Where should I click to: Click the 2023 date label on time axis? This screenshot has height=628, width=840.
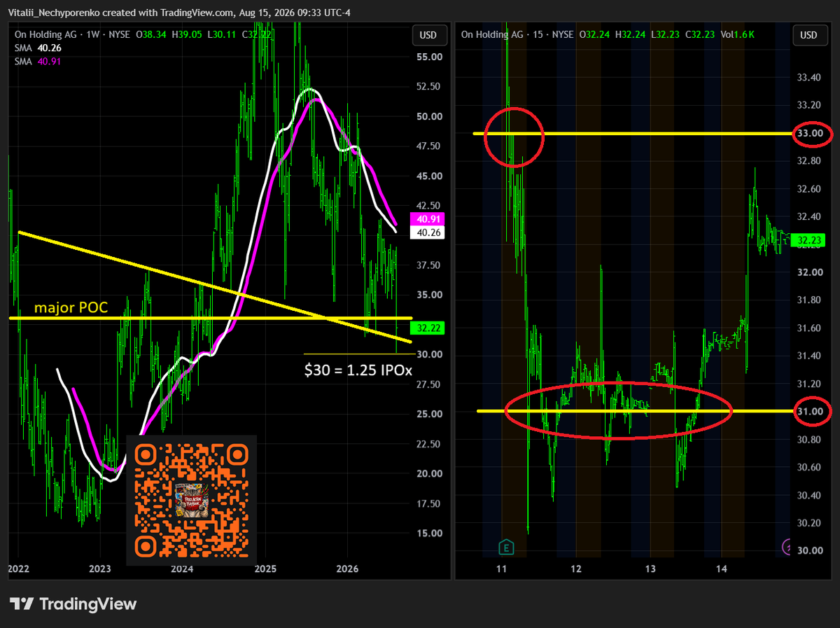tap(100, 569)
